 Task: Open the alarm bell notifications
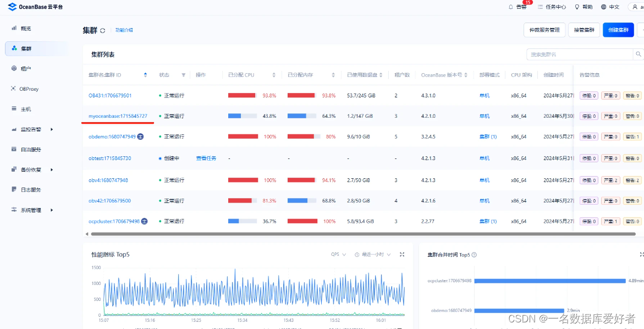point(511,7)
